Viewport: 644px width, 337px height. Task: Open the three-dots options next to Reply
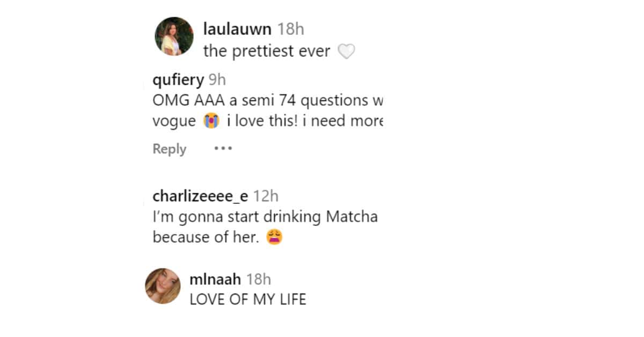223,148
